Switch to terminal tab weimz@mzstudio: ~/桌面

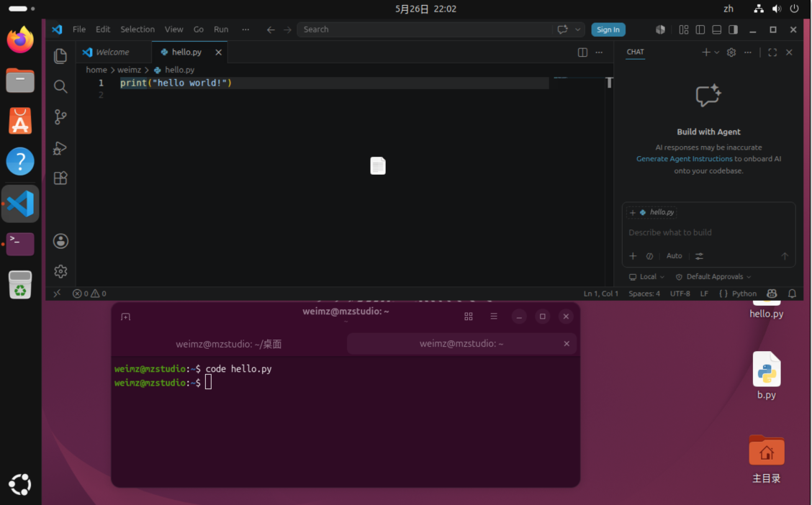tap(228, 344)
